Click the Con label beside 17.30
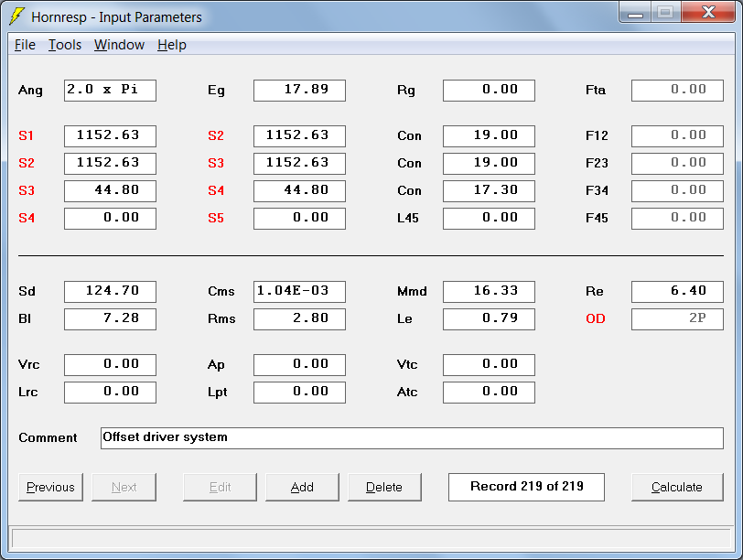The image size is (743, 560). pyautogui.click(x=409, y=191)
